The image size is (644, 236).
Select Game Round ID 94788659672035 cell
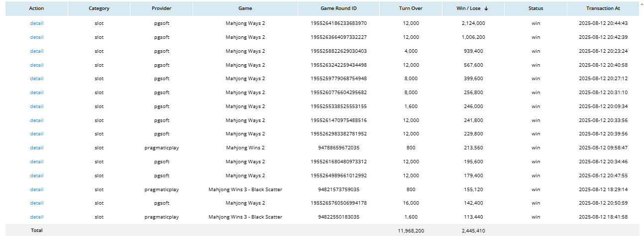338,148
